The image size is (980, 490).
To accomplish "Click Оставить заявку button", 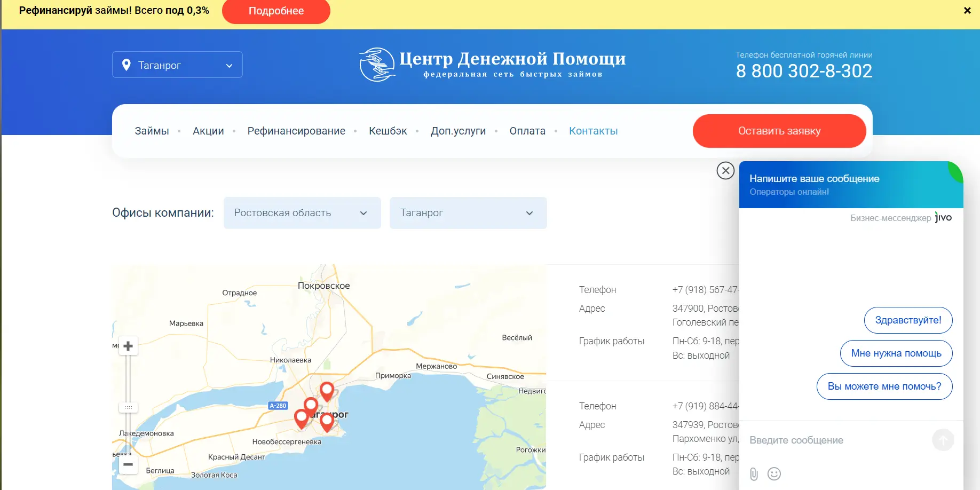I will coord(779,131).
